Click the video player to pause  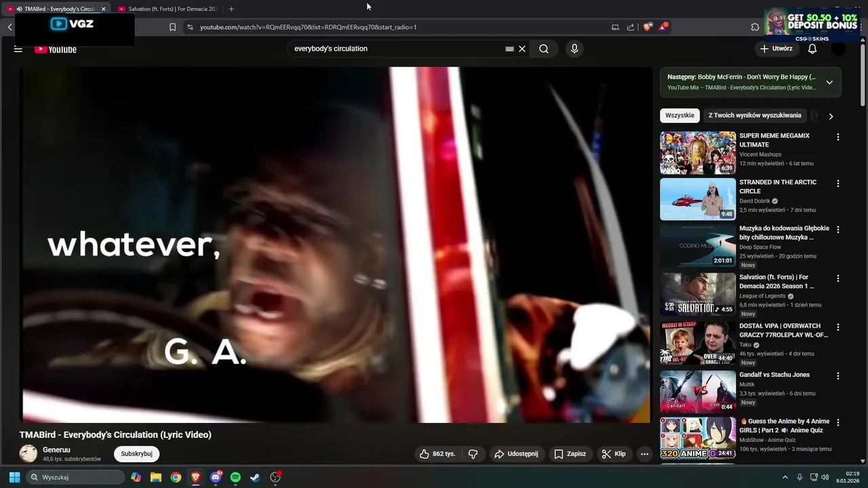click(x=336, y=244)
